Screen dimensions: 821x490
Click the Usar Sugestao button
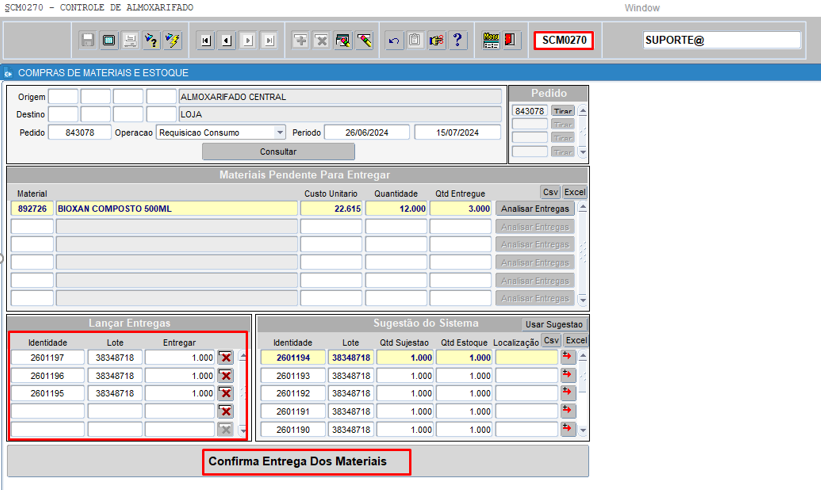pyautogui.click(x=554, y=324)
